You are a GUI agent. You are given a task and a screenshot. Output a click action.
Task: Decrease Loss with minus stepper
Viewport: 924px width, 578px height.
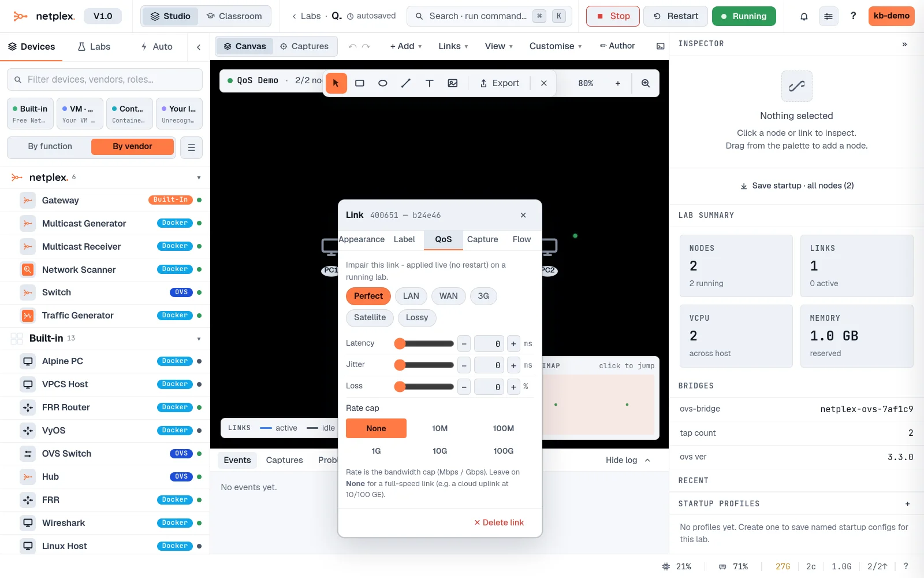tap(464, 387)
